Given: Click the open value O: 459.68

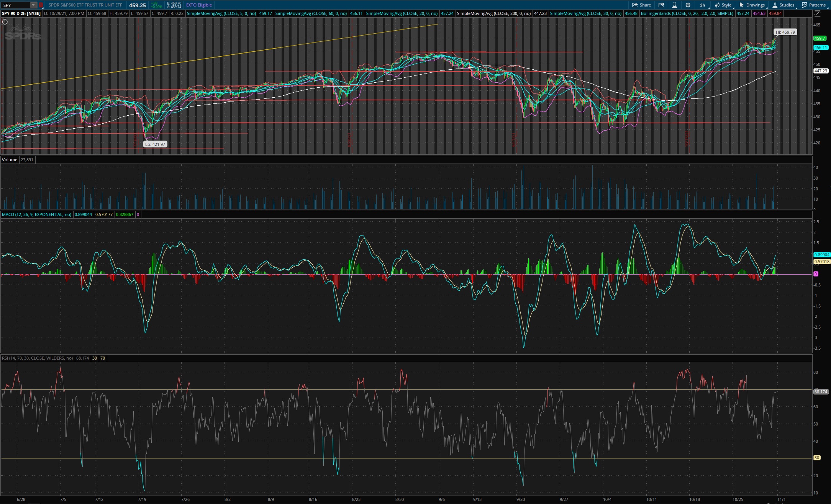Looking at the screenshot, I should [x=97, y=13].
